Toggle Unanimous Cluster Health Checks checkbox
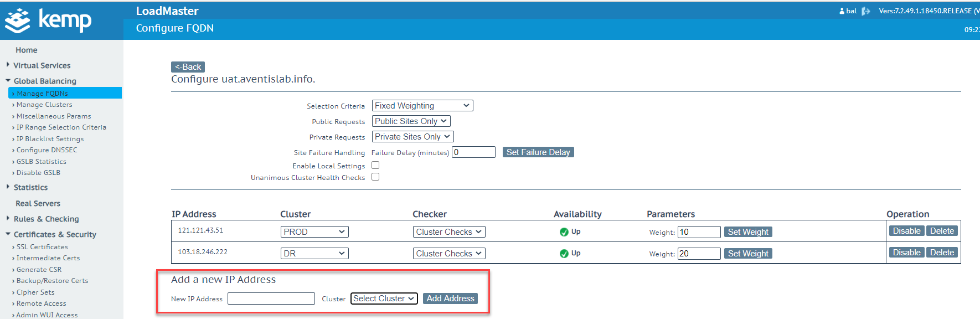This screenshot has width=980, height=319. [x=375, y=177]
